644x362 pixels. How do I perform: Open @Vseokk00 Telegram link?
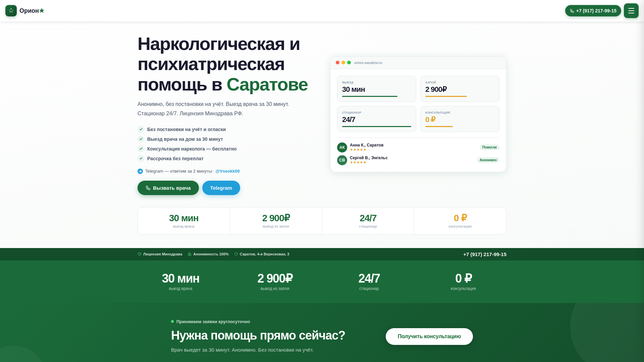(x=227, y=171)
